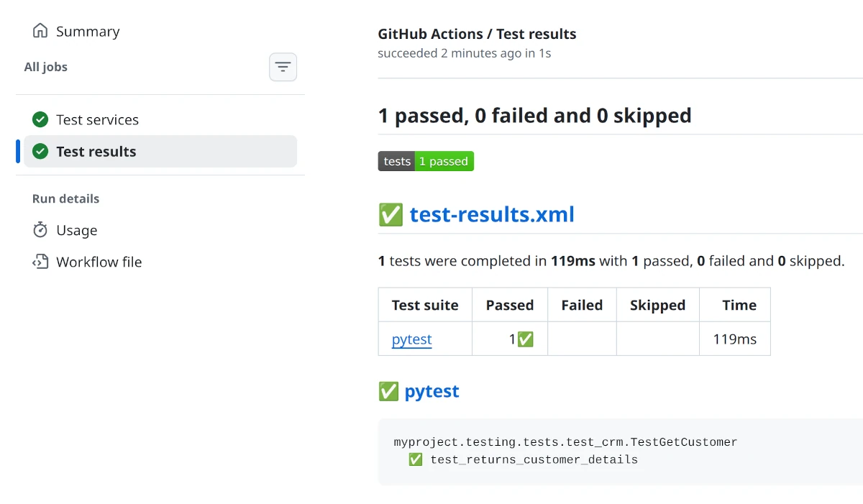Open the Workflow file entry
This screenshot has width=863, height=504.
coord(99,262)
